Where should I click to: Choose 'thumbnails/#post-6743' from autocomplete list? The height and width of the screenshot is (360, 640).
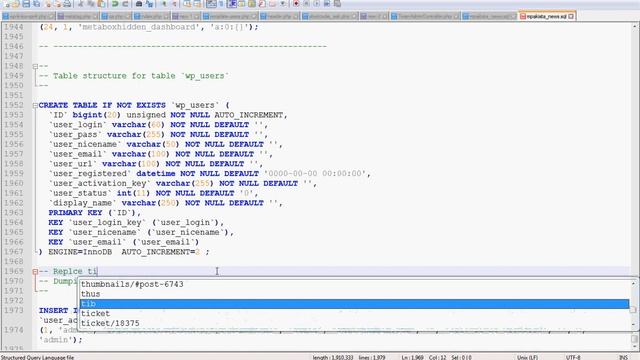132,284
